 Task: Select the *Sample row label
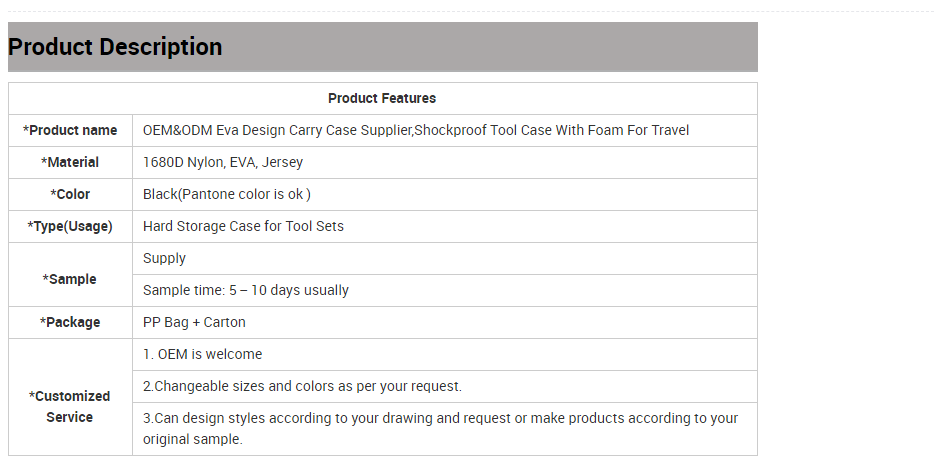(x=70, y=279)
